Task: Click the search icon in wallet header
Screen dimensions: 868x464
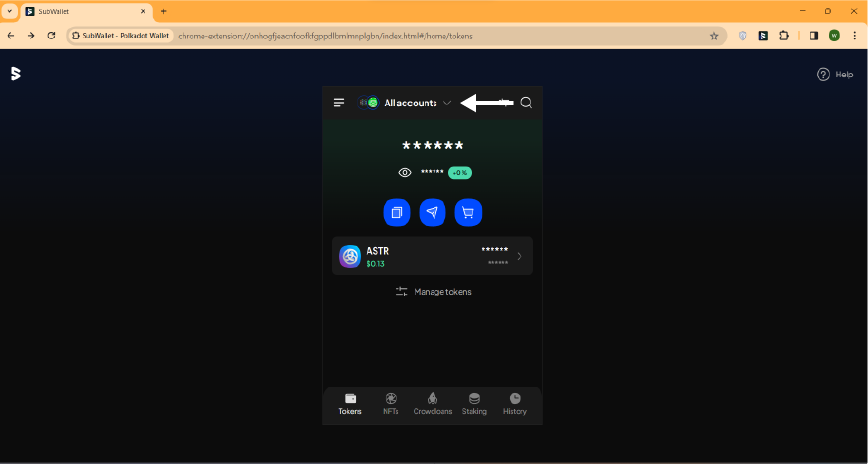Action: [x=526, y=102]
